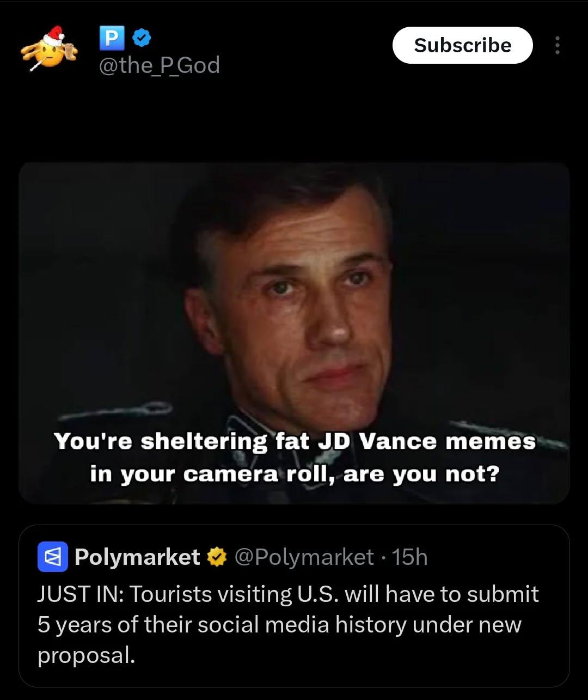Click the gold verified badge next to Polymarket

coord(218,557)
